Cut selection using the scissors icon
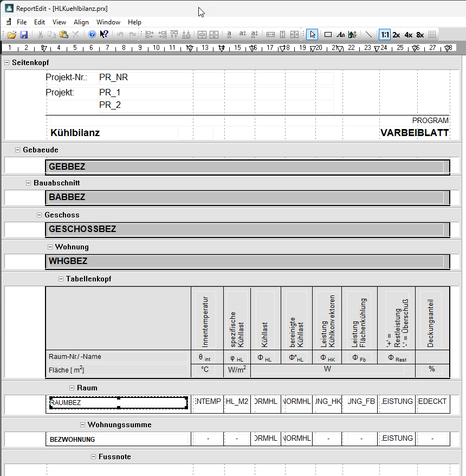 point(40,35)
